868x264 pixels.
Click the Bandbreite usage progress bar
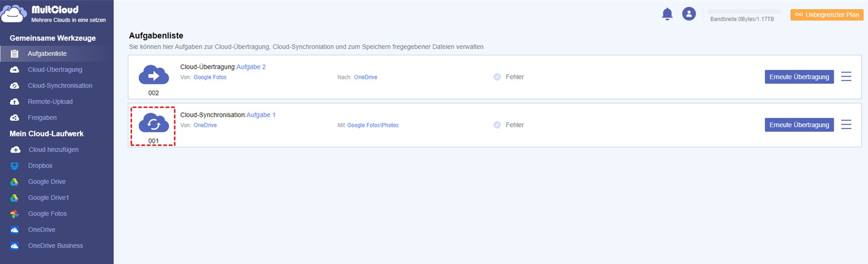coord(744,11)
